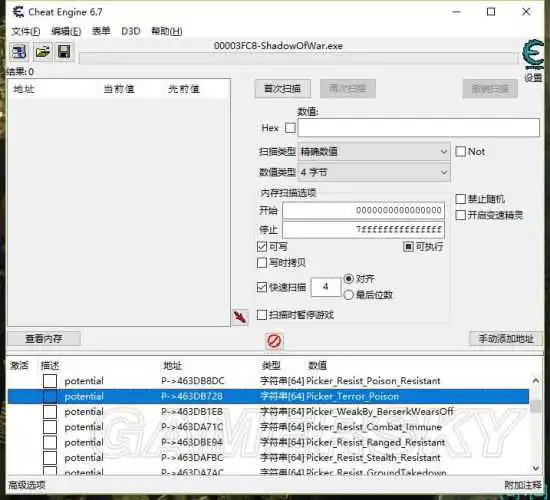Enable the Not checkbox

pos(460,152)
